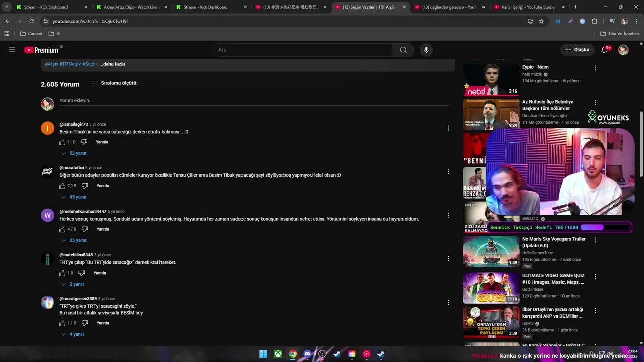Expand 2 replies under @inatcbilim8345
The height and width of the screenshot is (362, 644).
point(72,284)
